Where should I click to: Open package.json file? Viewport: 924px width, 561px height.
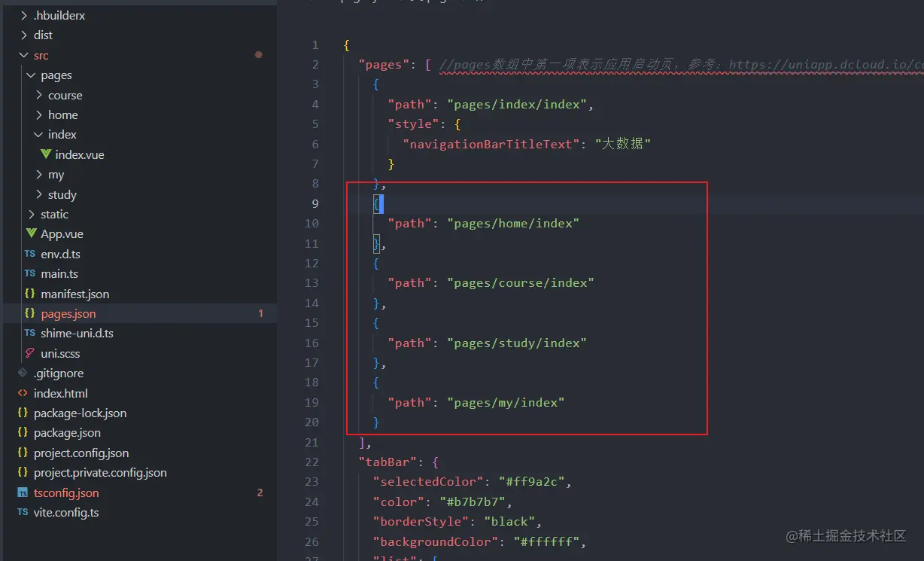pyautogui.click(x=67, y=432)
